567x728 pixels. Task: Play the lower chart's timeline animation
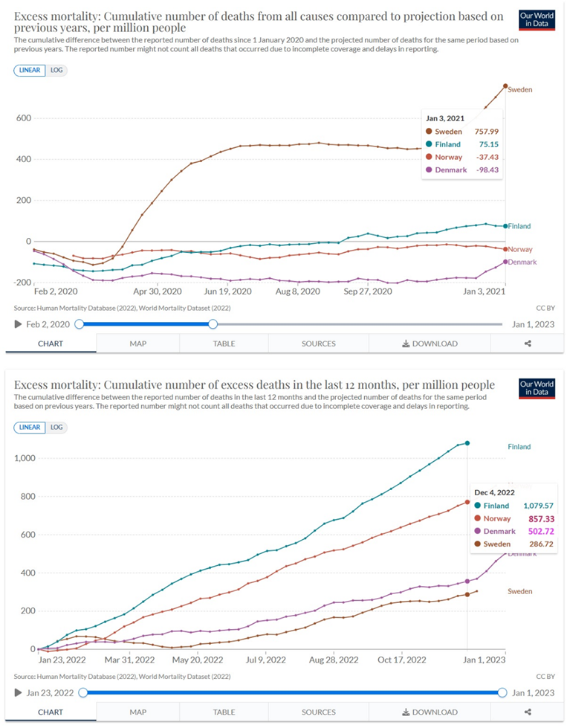pos(18,693)
